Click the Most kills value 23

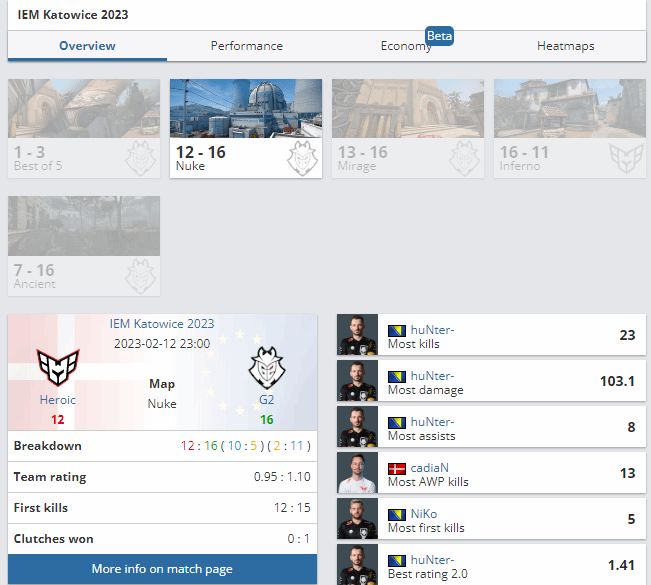pyautogui.click(x=627, y=335)
